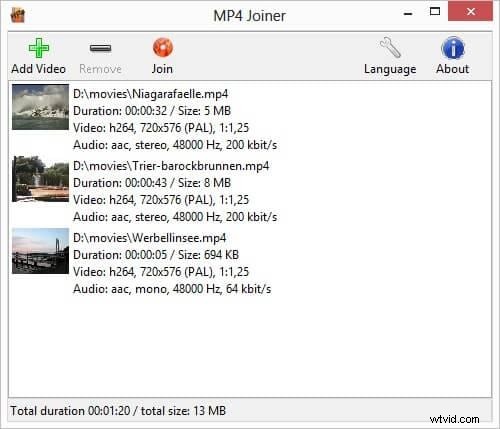Click 'Duration: 00:00:32 / Size: 5 MB' line
Viewport: 500px width, 429px height.
point(152,111)
